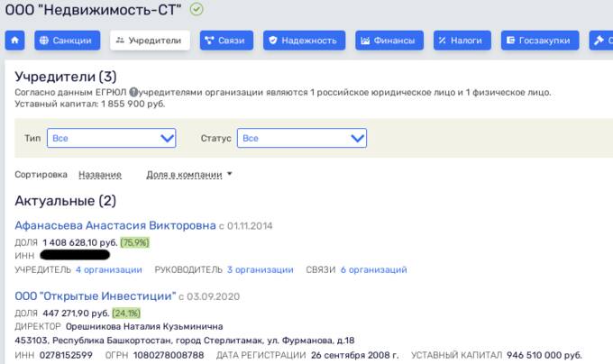
Task: Open Афанасьева Анастасия Викторовна profile
Action: [115, 225]
